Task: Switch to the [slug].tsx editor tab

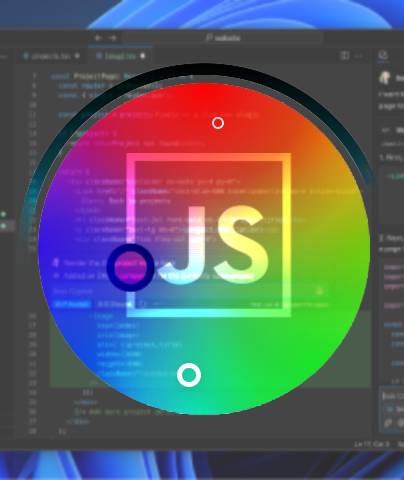Action: coord(121,56)
